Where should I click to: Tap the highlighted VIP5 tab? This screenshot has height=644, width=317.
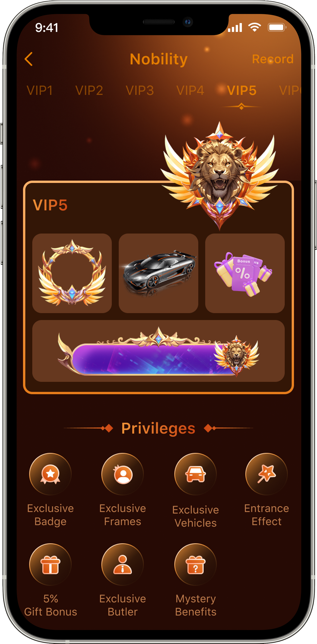click(x=242, y=90)
